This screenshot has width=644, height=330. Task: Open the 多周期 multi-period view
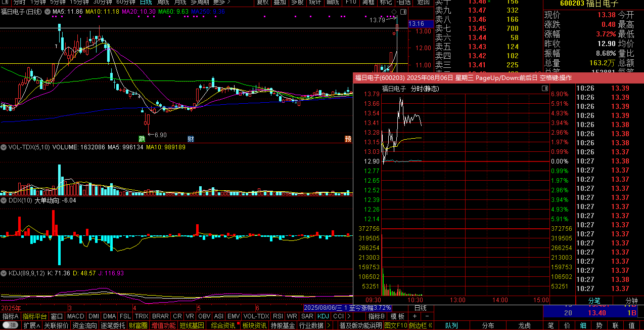[x=200, y=2]
